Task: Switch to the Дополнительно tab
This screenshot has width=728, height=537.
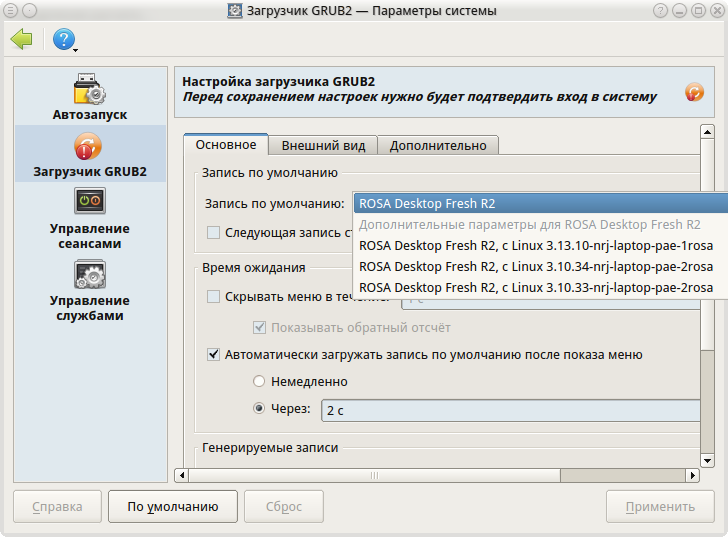Action: click(438, 146)
